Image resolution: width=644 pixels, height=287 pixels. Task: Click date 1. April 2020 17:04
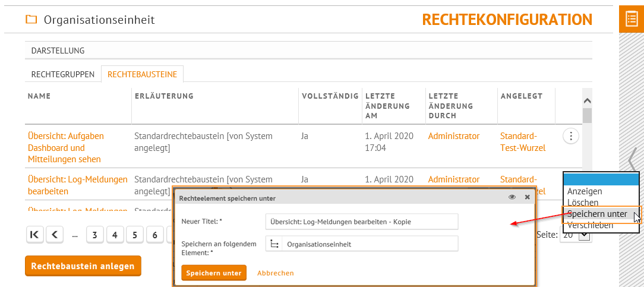click(389, 141)
